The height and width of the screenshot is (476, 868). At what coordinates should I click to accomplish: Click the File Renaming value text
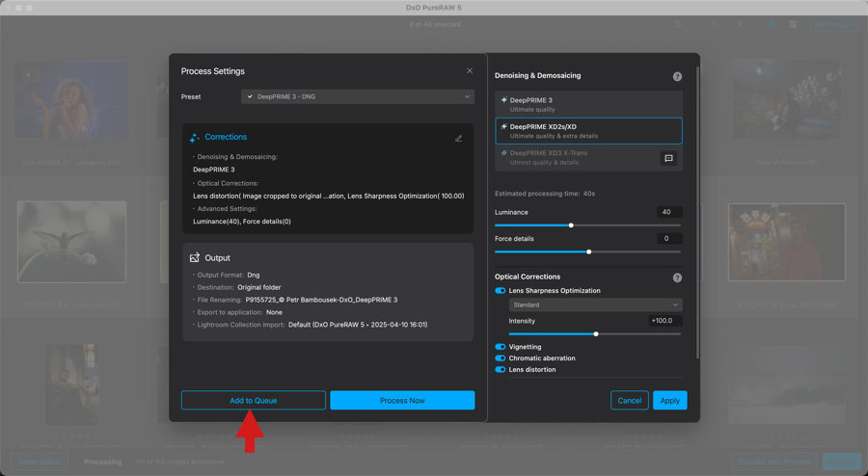[321, 300]
